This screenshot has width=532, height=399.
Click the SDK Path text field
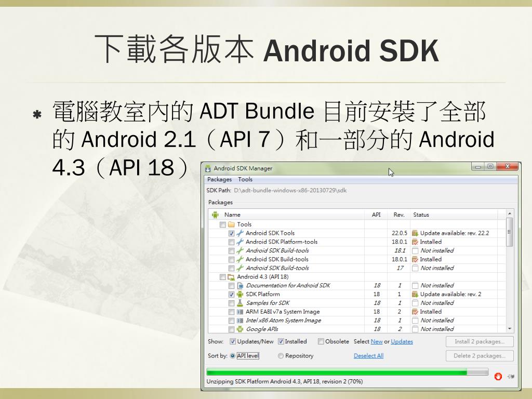point(290,191)
